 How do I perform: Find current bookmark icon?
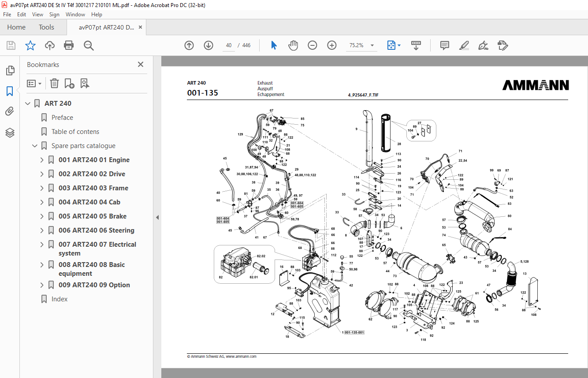click(85, 83)
